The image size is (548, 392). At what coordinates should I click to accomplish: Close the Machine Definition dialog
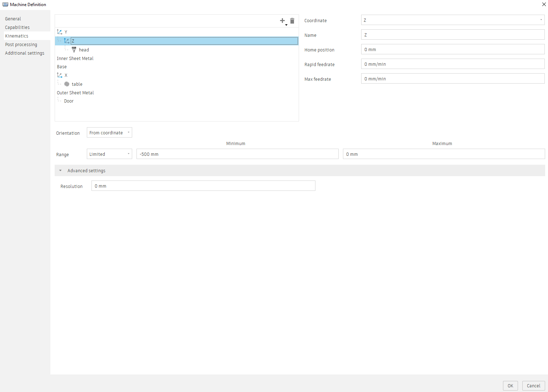click(x=544, y=4)
